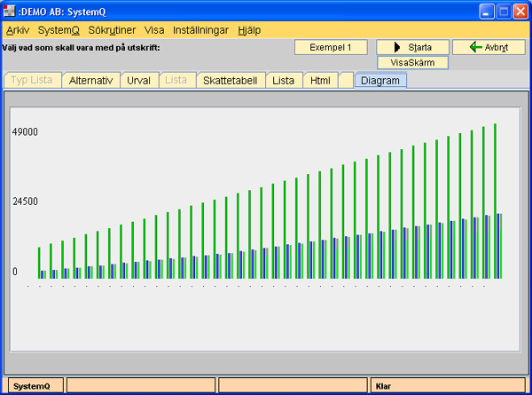Viewport: 532px width, 395px height.
Task: Select the Diagram tab
Action: point(380,80)
